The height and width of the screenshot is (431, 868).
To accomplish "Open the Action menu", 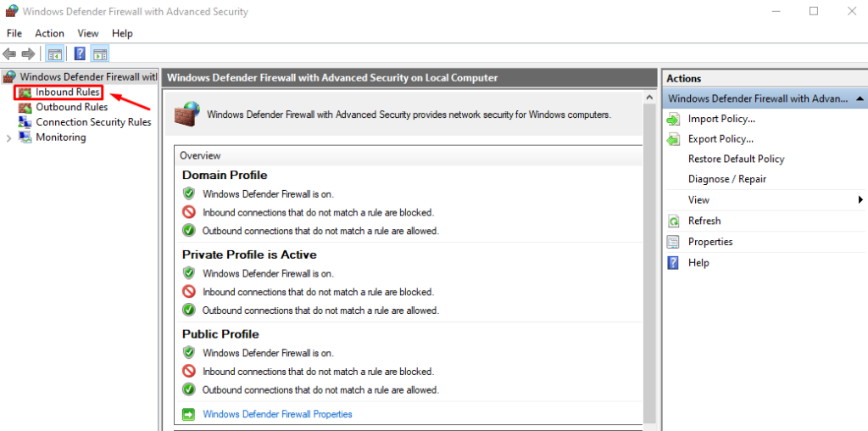I will (x=49, y=33).
